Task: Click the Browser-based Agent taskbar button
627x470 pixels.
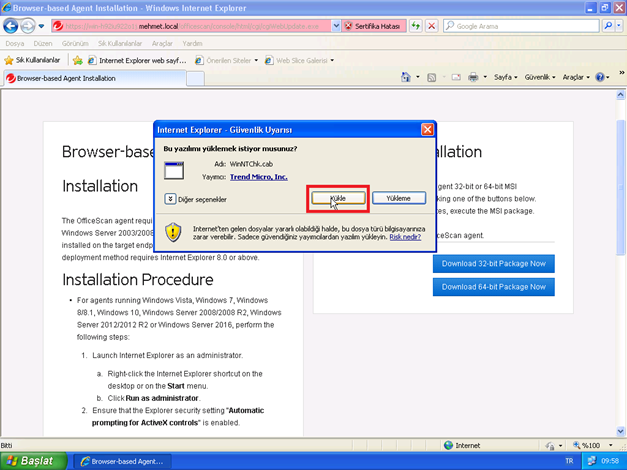Action: click(x=124, y=461)
